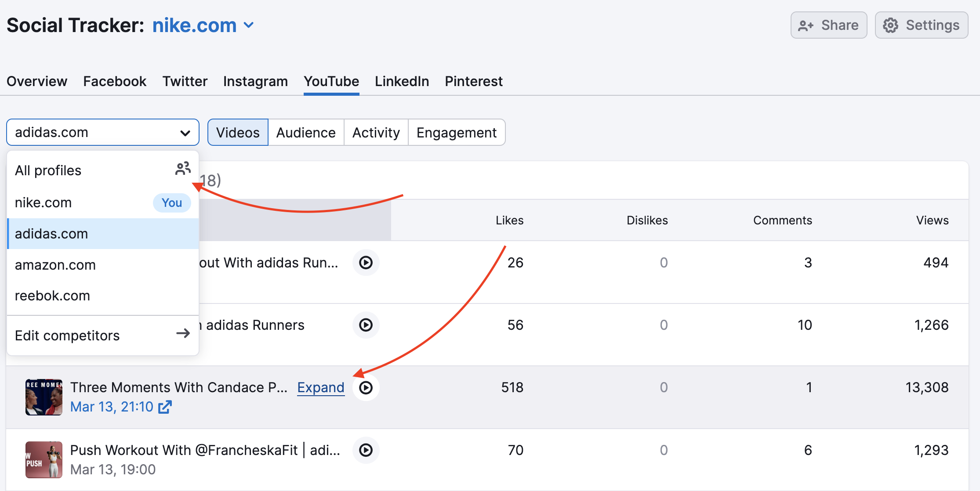Open external link beside Mar 13, 21:10
Image resolution: width=980 pixels, height=491 pixels.
coord(164,407)
